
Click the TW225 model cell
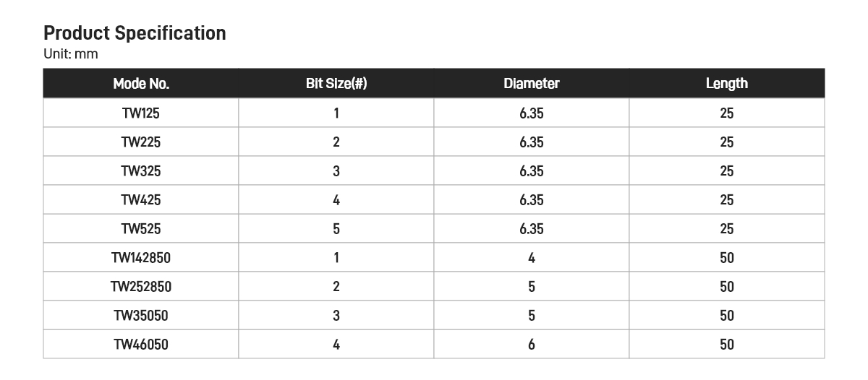[141, 142]
